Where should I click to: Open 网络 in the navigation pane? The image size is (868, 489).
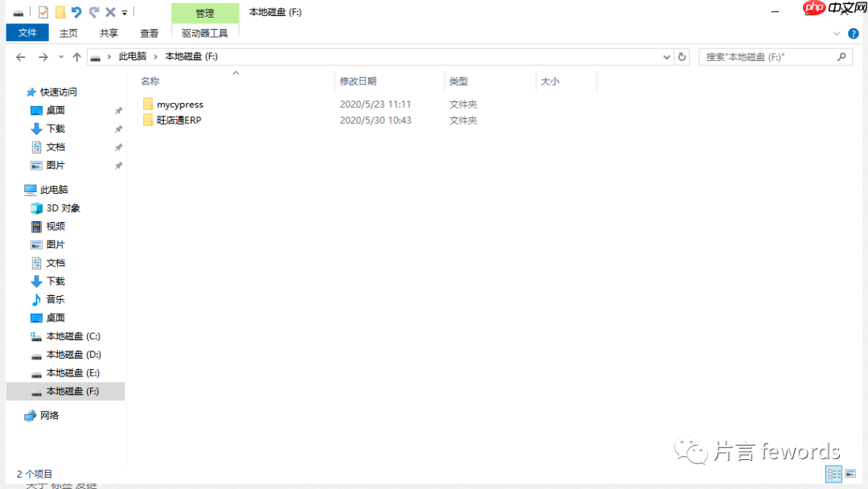49,415
